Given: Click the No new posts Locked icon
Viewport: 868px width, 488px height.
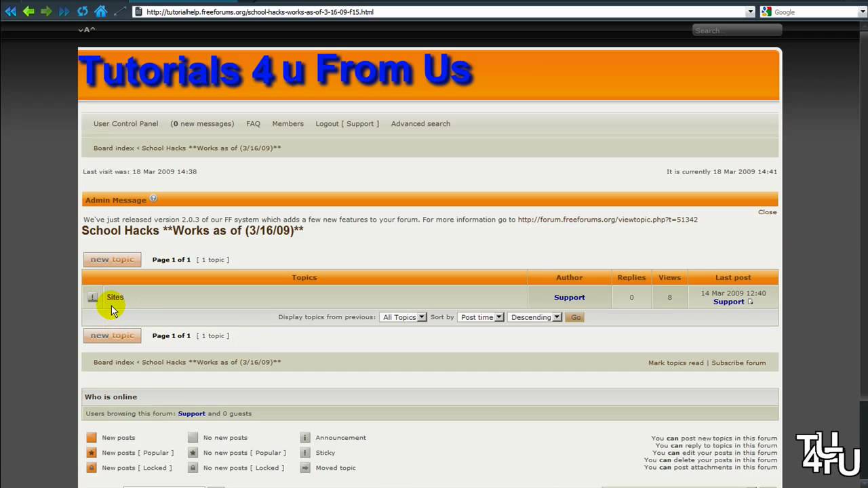Looking at the screenshot, I should coord(193,468).
